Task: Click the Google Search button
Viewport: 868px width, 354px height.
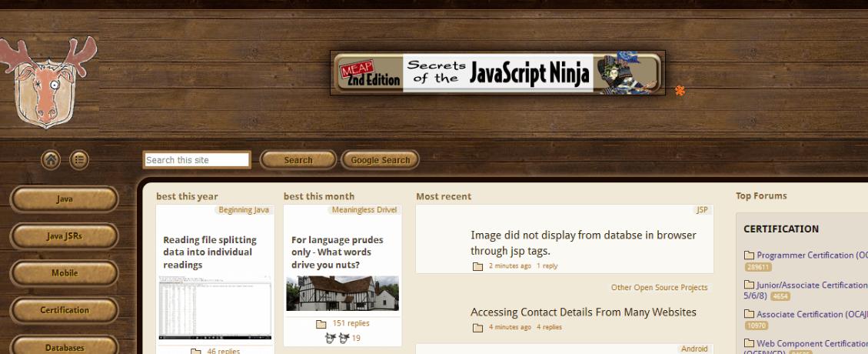Action: click(x=381, y=160)
